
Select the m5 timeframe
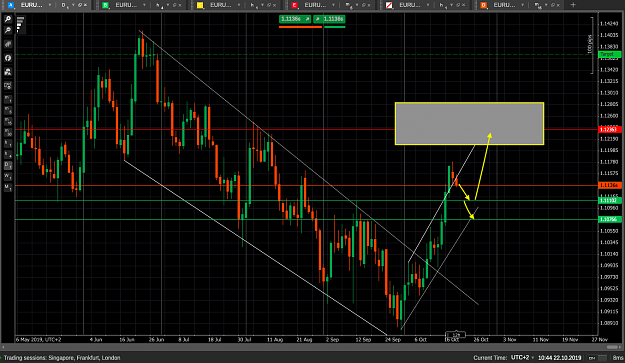[8, 110]
